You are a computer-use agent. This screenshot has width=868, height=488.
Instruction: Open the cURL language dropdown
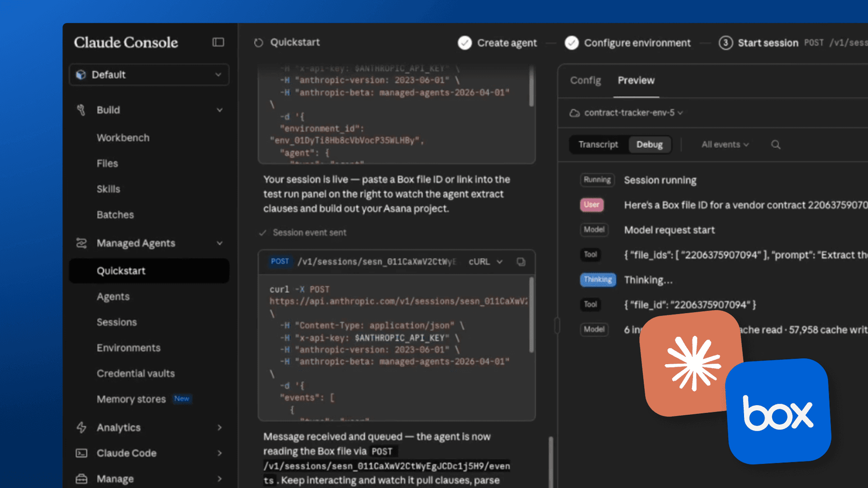486,262
